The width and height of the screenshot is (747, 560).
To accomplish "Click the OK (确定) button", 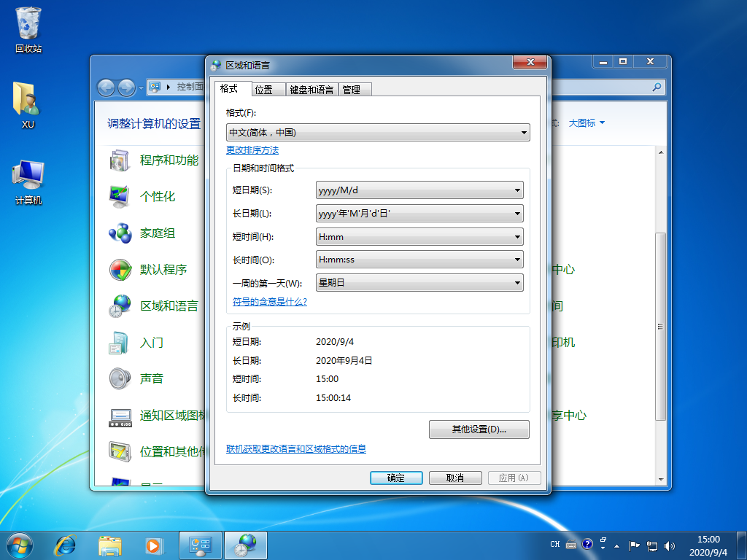I will pyautogui.click(x=396, y=478).
